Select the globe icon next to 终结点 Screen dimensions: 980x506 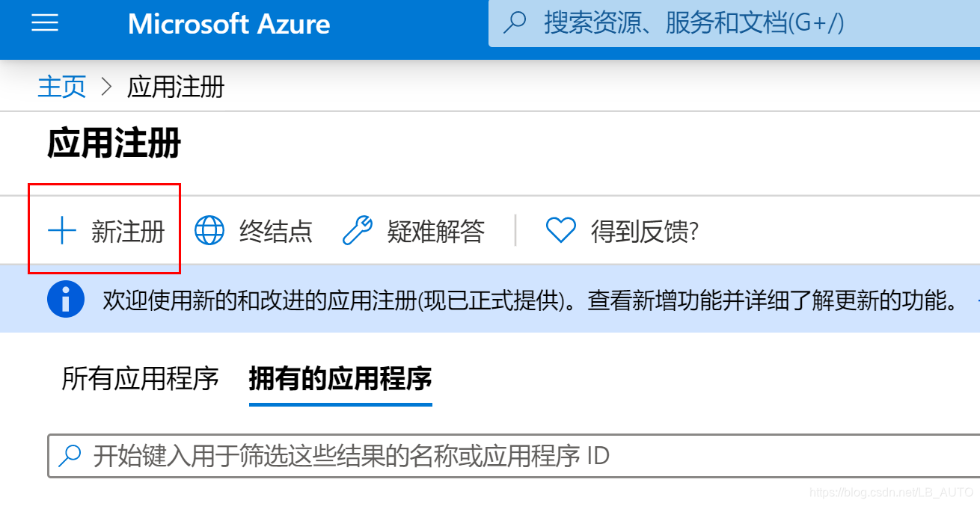pyautogui.click(x=209, y=231)
